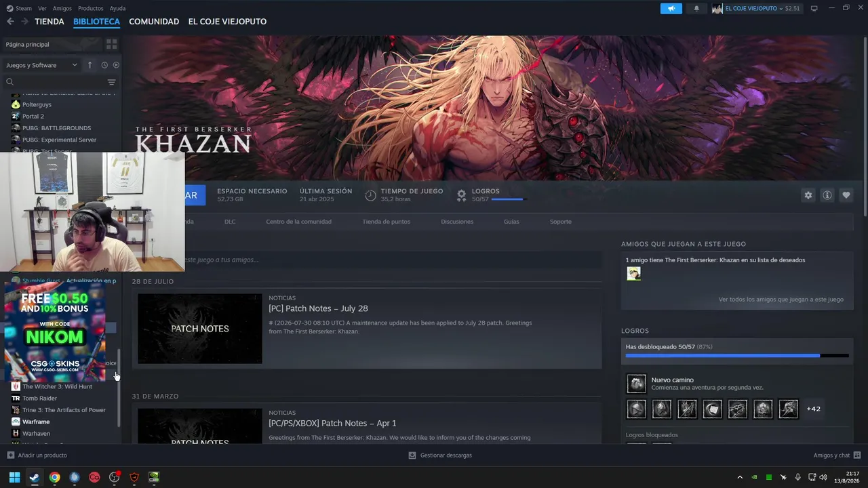Open the Amigos menu

pyautogui.click(x=62, y=8)
